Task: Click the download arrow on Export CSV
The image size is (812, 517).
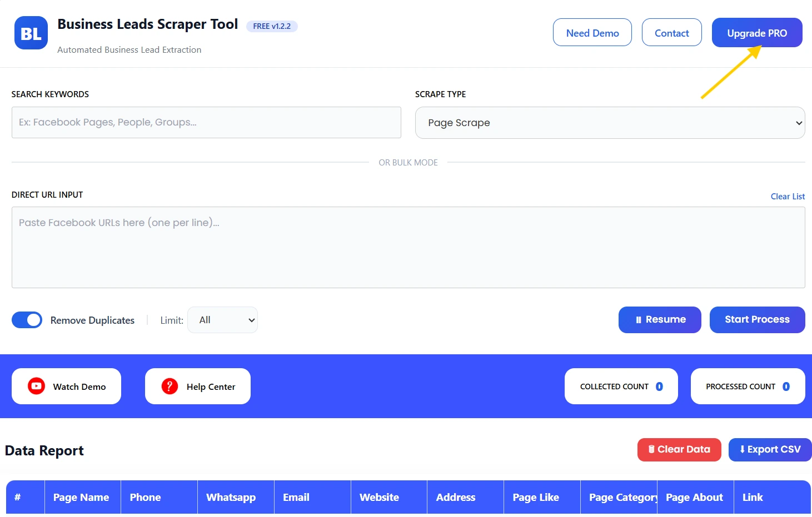Action: pyautogui.click(x=743, y=449)
